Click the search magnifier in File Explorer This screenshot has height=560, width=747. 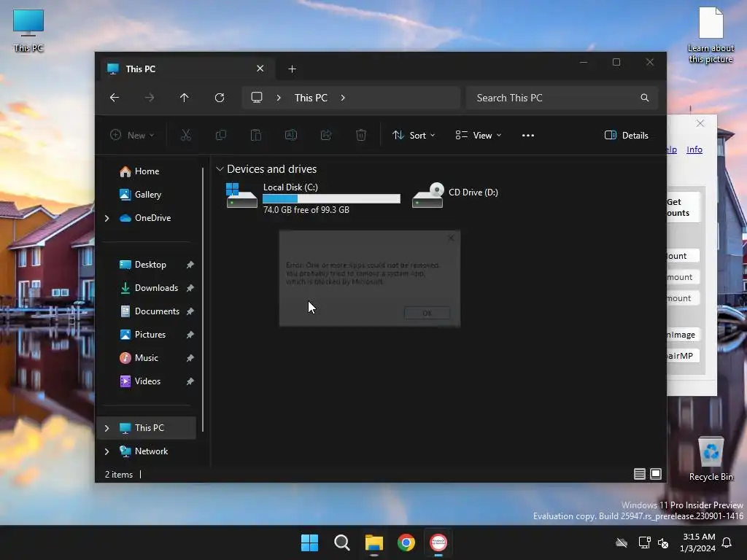[x=645, y=98]
